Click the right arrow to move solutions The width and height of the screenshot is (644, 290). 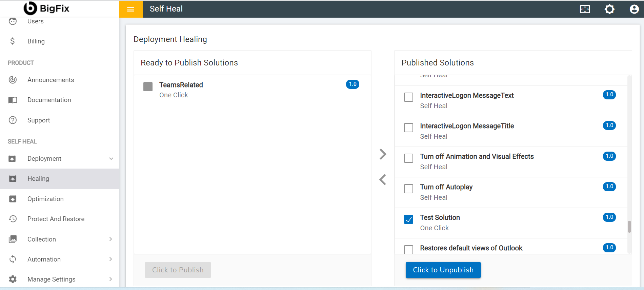point(383,154)
